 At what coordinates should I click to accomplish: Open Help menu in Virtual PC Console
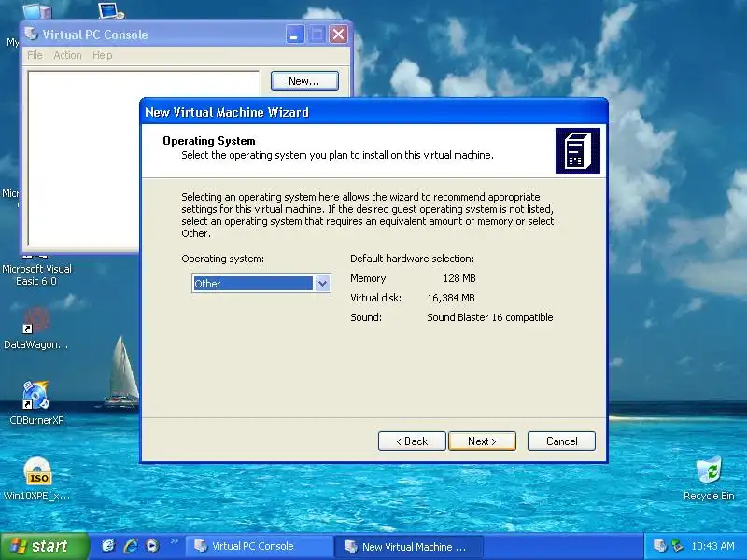pos(103,55)
